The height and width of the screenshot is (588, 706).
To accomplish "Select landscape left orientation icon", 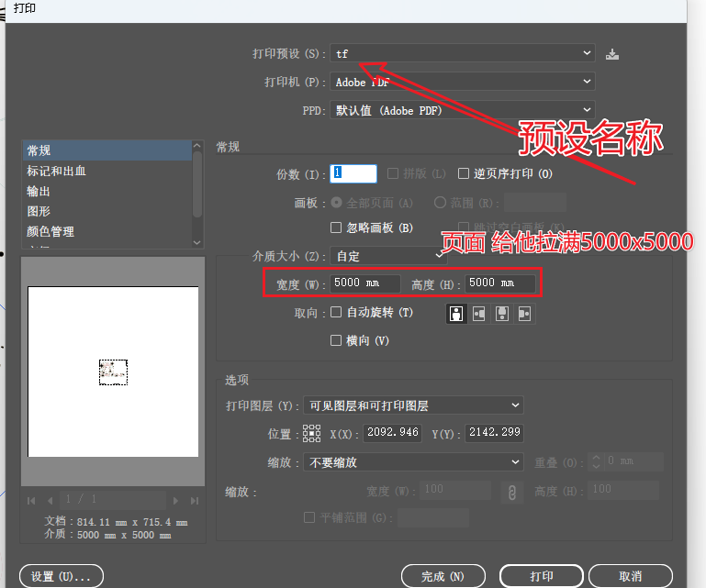I will click(x=478, y=314).
